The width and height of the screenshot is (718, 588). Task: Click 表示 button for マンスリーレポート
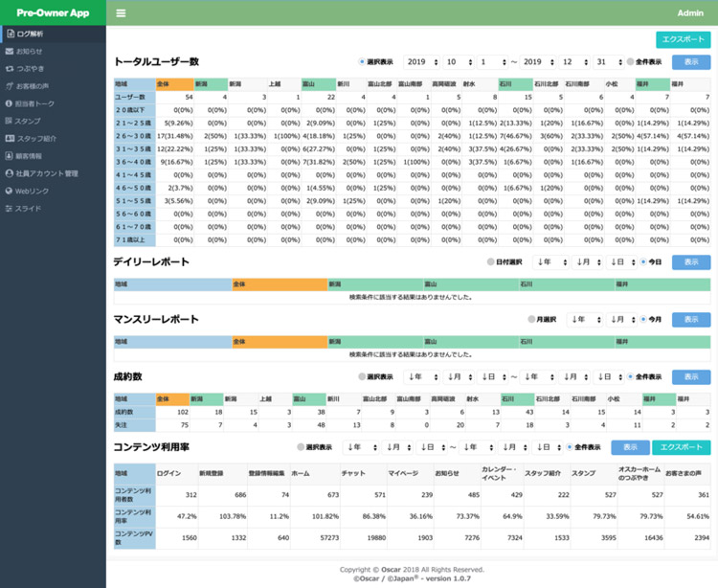pyautogui.click(x=691, y=319)
